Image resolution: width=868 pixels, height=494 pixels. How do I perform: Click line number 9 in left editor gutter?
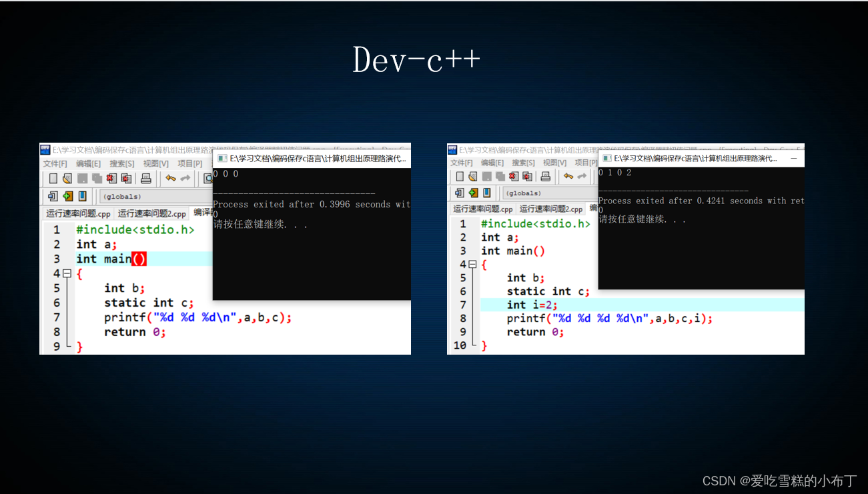(x=57, y=347)
